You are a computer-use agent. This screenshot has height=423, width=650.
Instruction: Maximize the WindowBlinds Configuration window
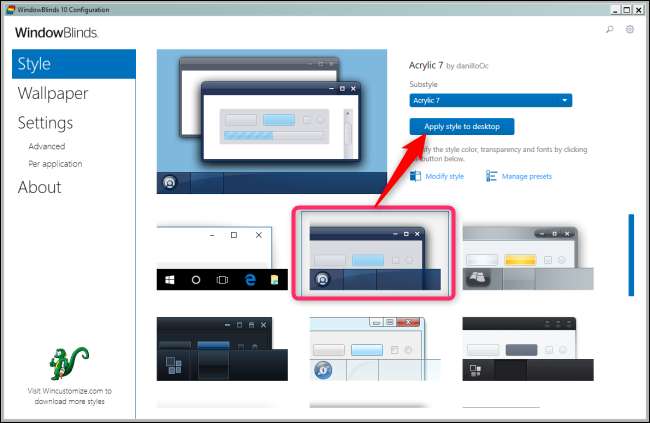(627, 10)
